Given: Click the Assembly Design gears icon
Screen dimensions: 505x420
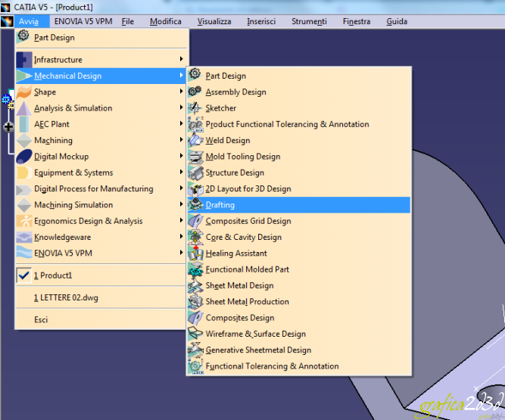Looking at the screenshot, I should [x=195, y=92].
